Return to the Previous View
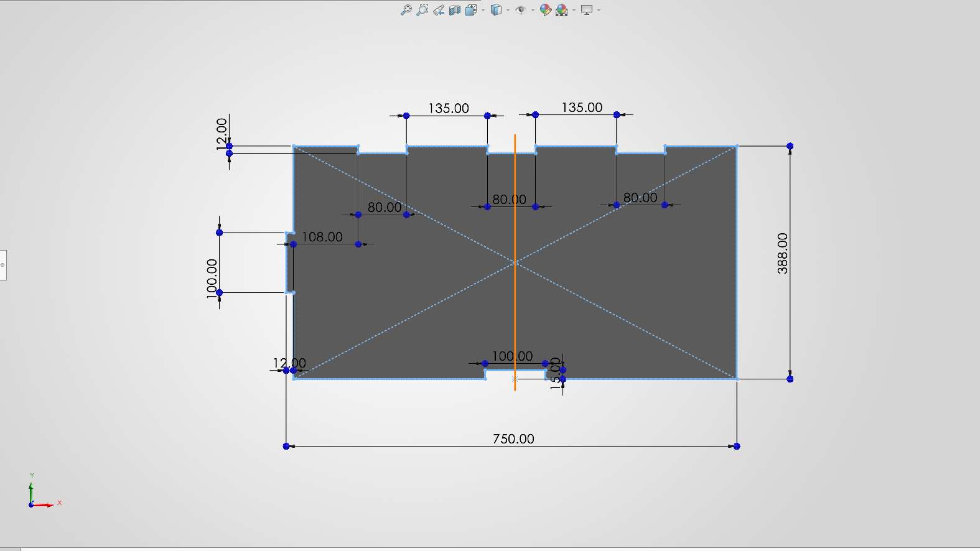This screenshot has height=551, width=980. [x=439, y=10]
